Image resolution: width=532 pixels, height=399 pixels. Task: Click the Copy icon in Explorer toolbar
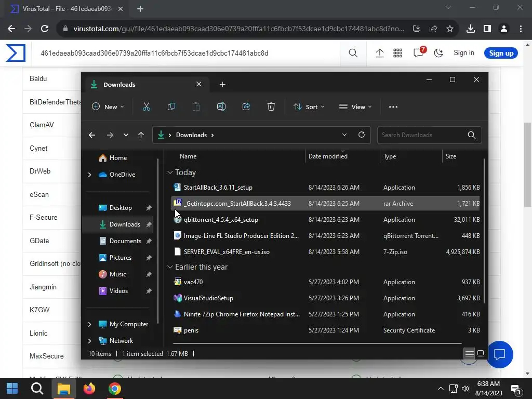(x=171, y=107)
